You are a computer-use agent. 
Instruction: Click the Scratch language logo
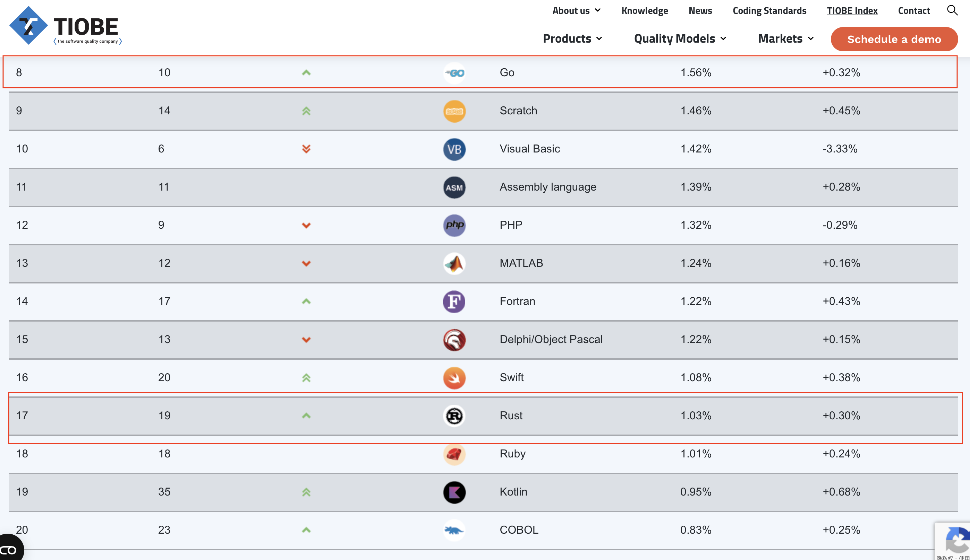(454, 111)
